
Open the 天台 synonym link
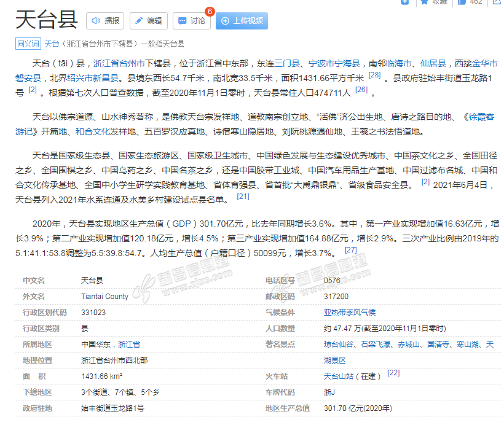52,44
